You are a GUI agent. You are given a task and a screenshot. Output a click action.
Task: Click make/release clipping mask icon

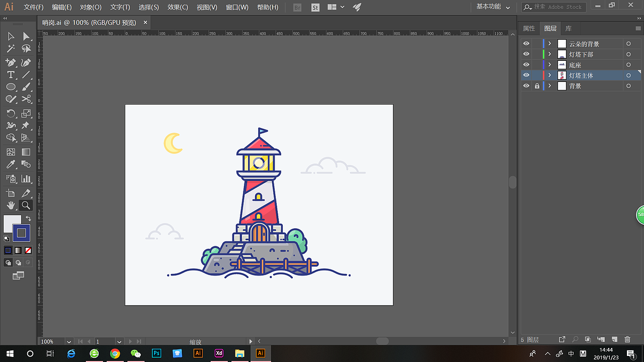588,340
